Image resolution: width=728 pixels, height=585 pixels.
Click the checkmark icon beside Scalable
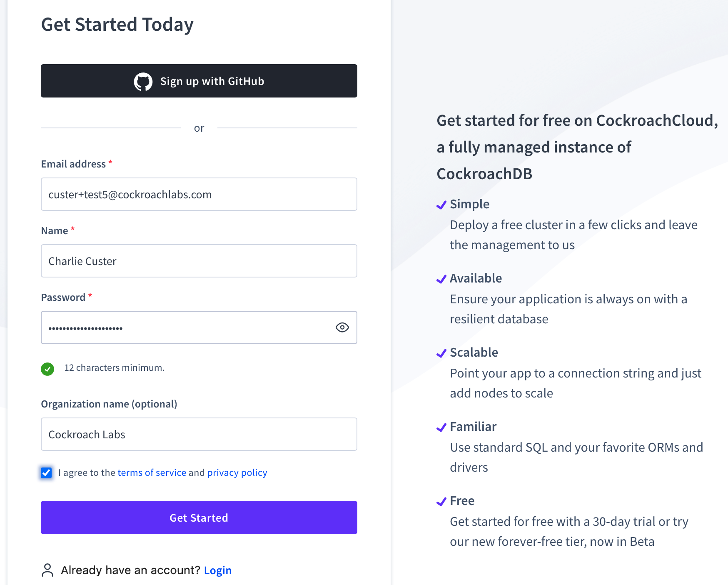pyautogui.click(x=441, y=354)
